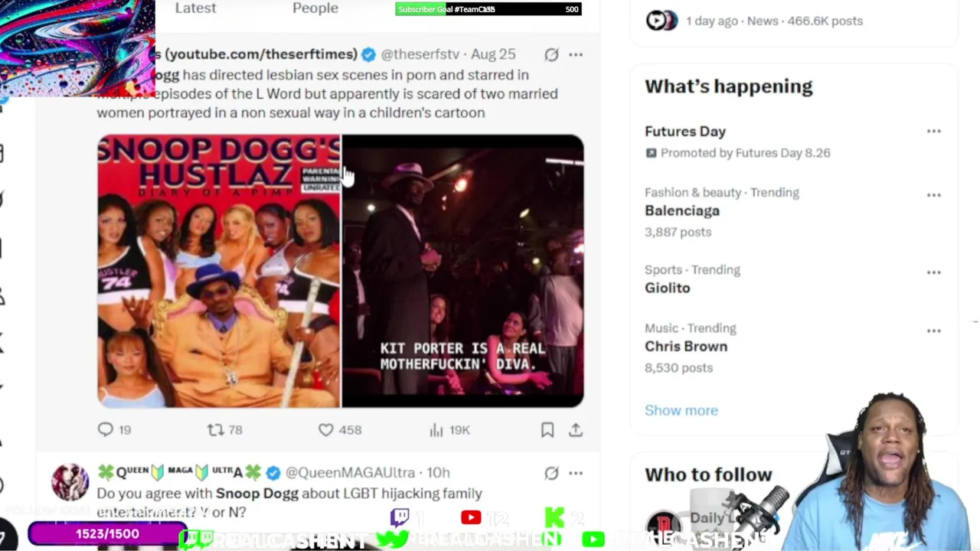Click Show more under trends
The width and height of the screenshot is (980, 551).
681,410
